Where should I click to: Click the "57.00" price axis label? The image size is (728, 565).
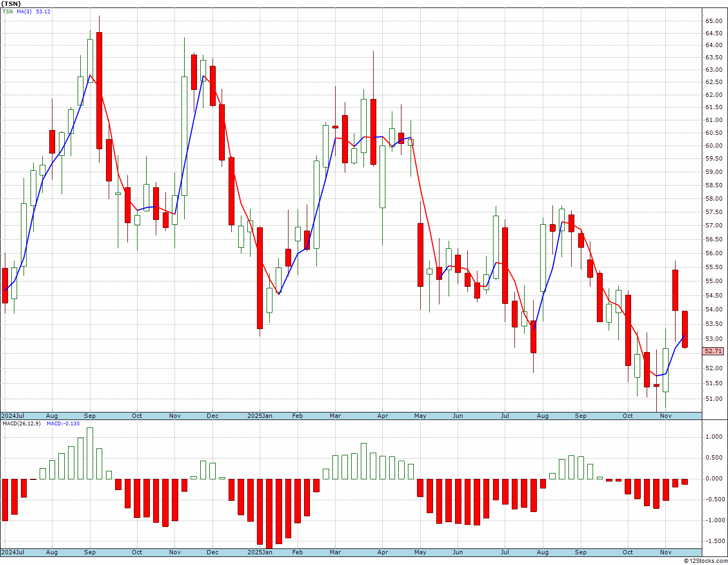pos(713,225)
